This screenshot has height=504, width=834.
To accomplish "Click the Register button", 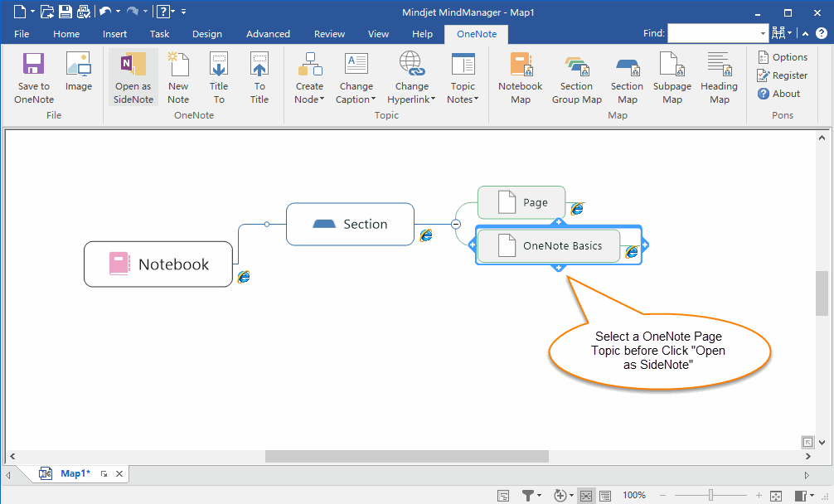I will click(783, 75).
